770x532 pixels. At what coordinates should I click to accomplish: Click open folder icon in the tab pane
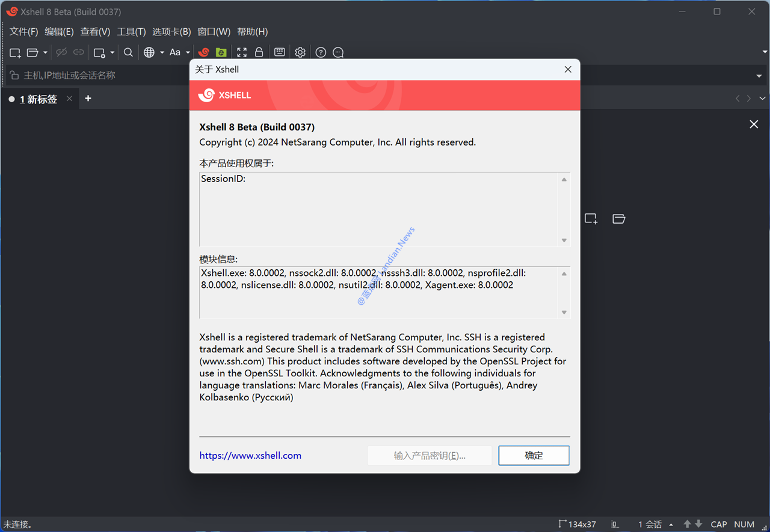619,219
